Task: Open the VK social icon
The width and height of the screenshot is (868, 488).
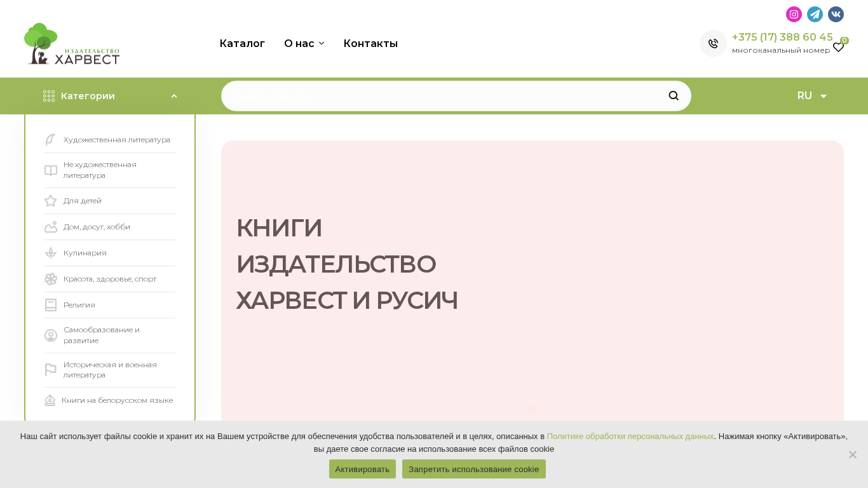Action: (x=836, y=15)
